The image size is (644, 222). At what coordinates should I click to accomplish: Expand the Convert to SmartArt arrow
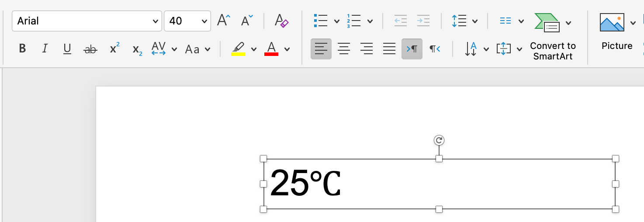pos(568,23)
